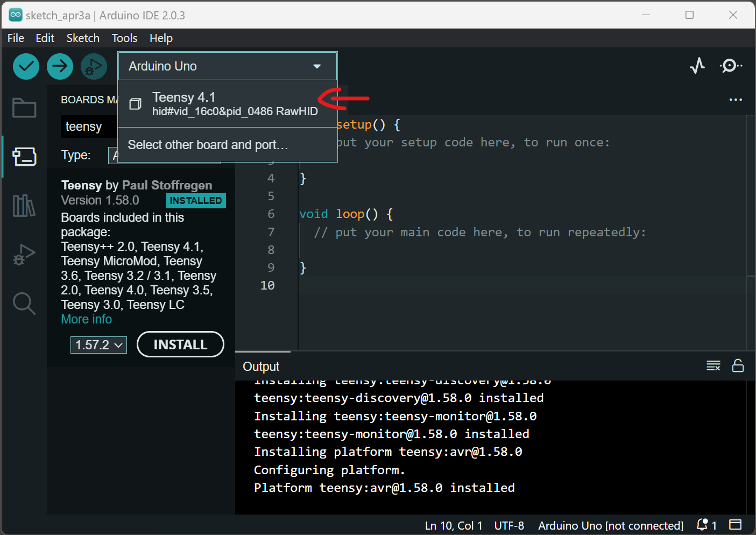Click the Output panel tab
This screenshot has height=535, width=756.
[262, 367]
